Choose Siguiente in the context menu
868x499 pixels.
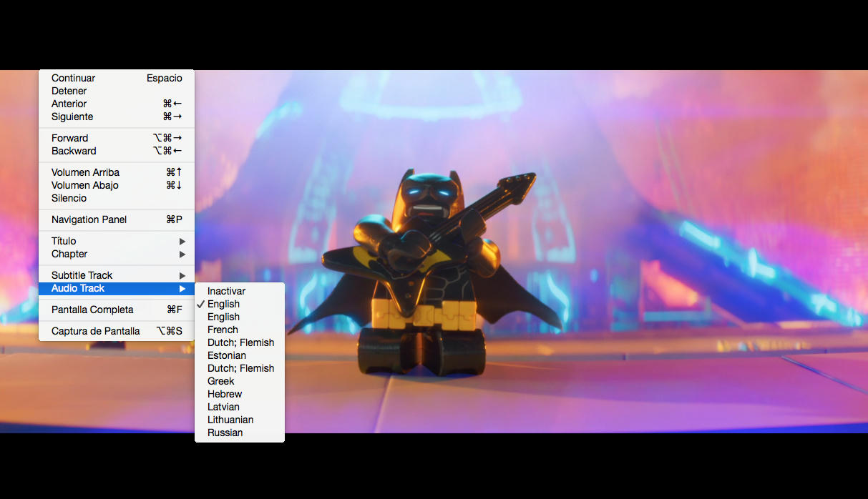tap(72, 117)
